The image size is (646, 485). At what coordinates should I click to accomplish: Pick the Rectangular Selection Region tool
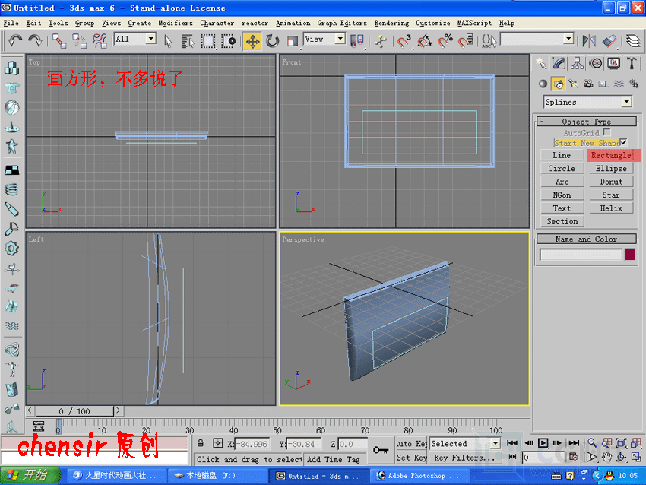coord(208,41)
